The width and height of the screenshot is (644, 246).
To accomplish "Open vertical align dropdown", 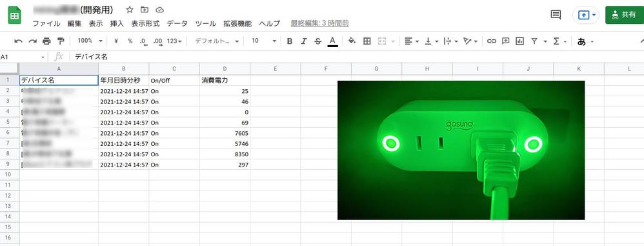I will (x=431, y=41).
